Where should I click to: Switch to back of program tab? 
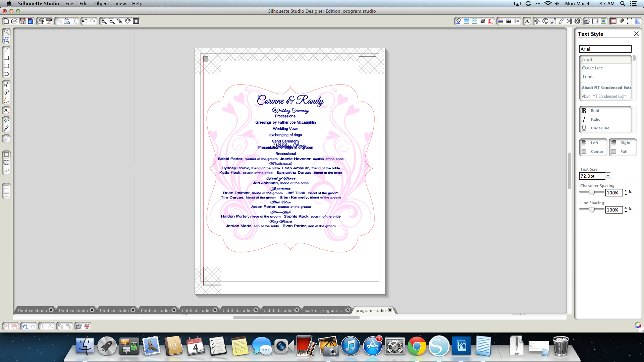[x=324, y=310]
